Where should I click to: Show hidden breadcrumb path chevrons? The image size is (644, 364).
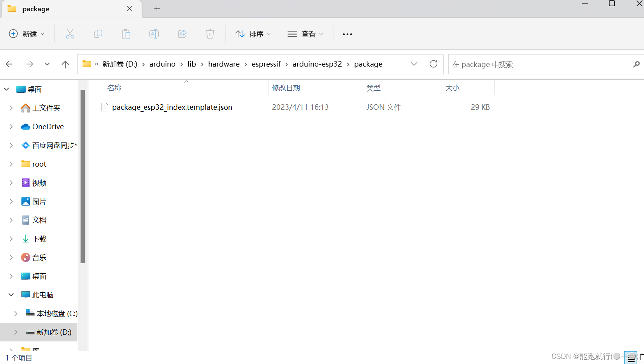click(97, 64)
